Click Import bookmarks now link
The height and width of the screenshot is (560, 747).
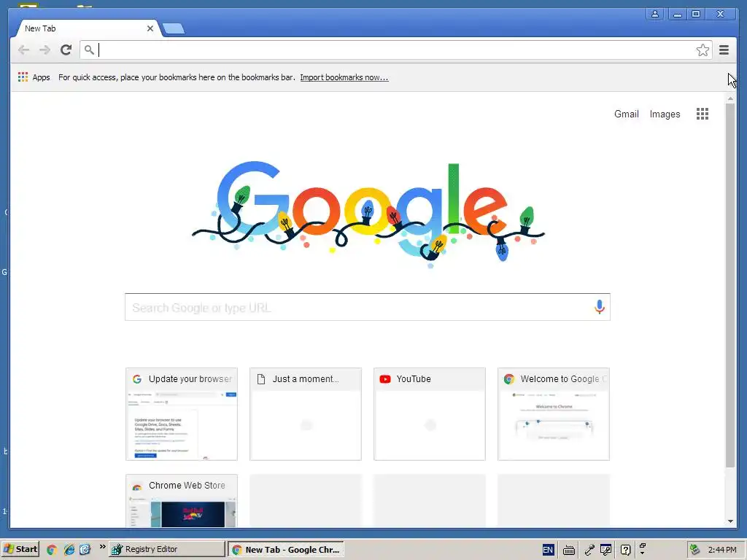coord(344,77)
